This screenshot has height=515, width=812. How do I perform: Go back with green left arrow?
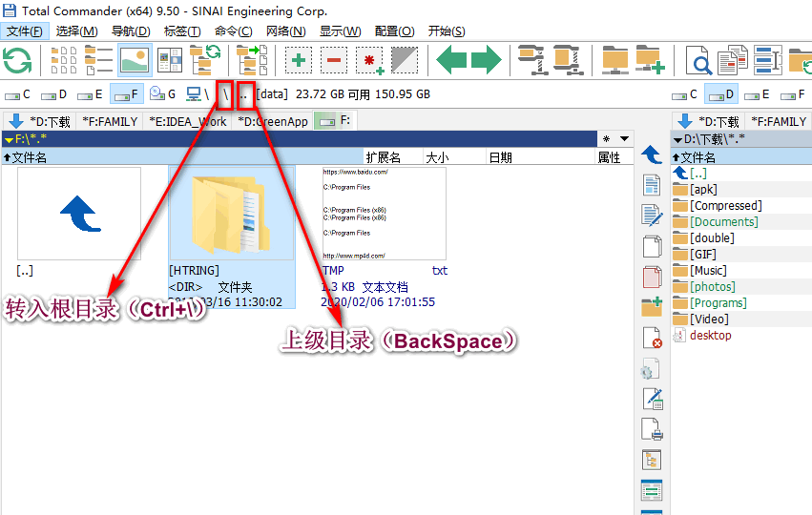click(x=451, y=60)
